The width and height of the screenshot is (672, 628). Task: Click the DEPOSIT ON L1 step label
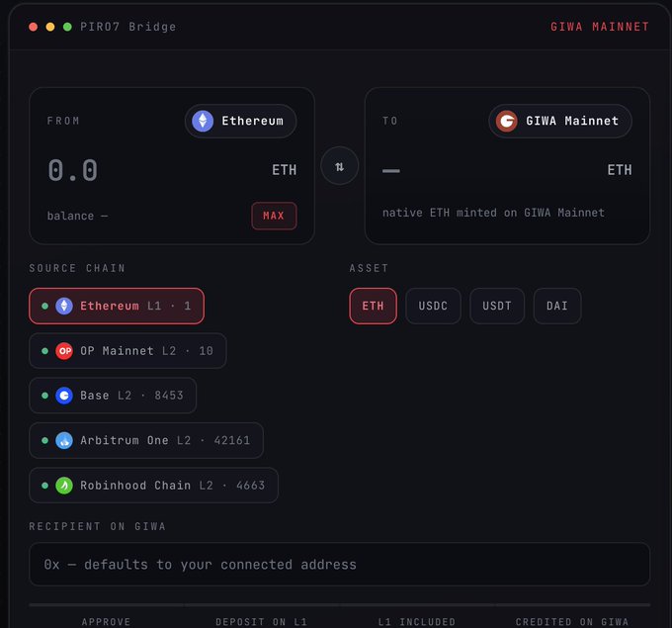tap(262, 622)
